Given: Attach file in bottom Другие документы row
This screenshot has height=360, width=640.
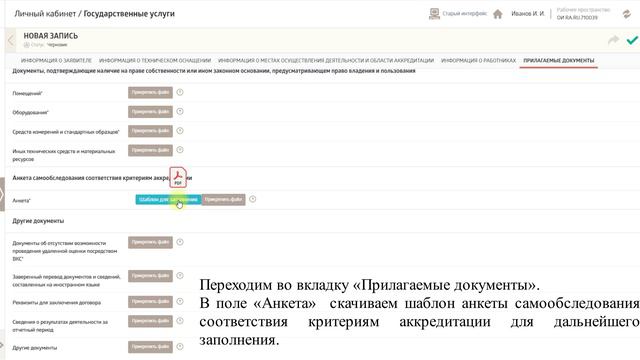Looking at the screenshot, I should pyautogui.click(x=150, y=347).
